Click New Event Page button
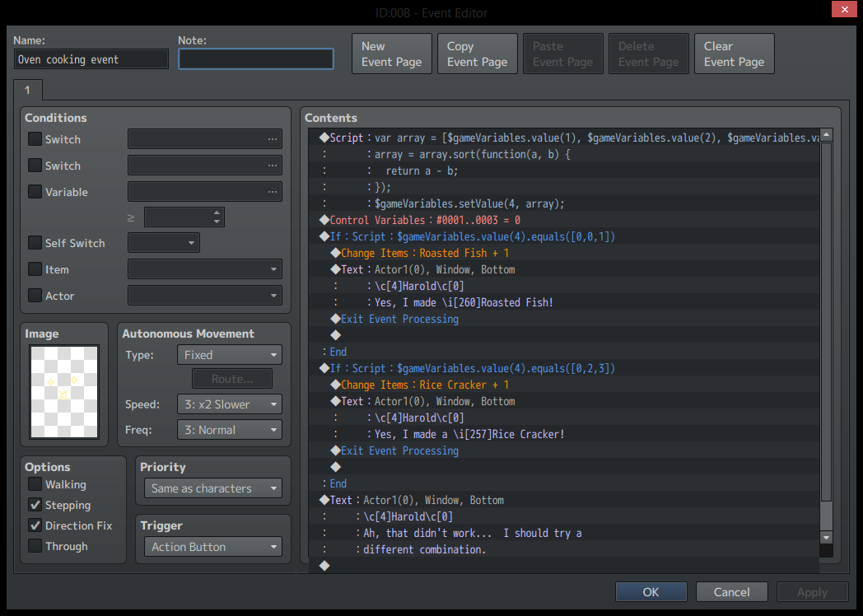The image size is (863, 616). click(392, 54)
